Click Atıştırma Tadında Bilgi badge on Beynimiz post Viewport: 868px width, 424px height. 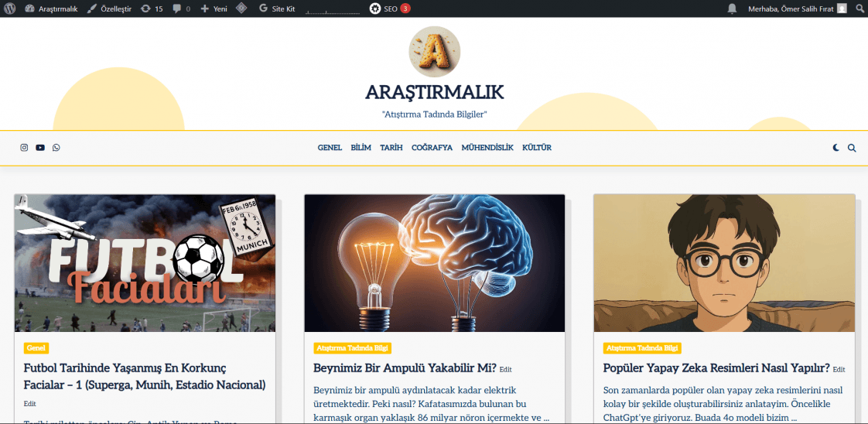353,348
